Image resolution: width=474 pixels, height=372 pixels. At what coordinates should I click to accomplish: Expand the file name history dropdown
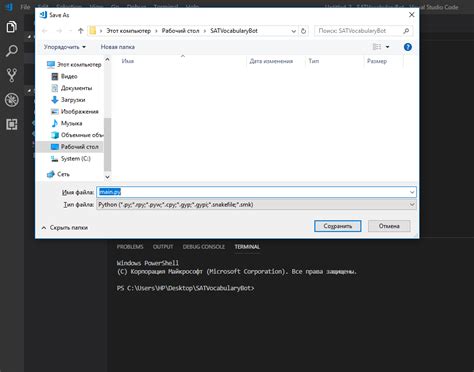(412, 192)
